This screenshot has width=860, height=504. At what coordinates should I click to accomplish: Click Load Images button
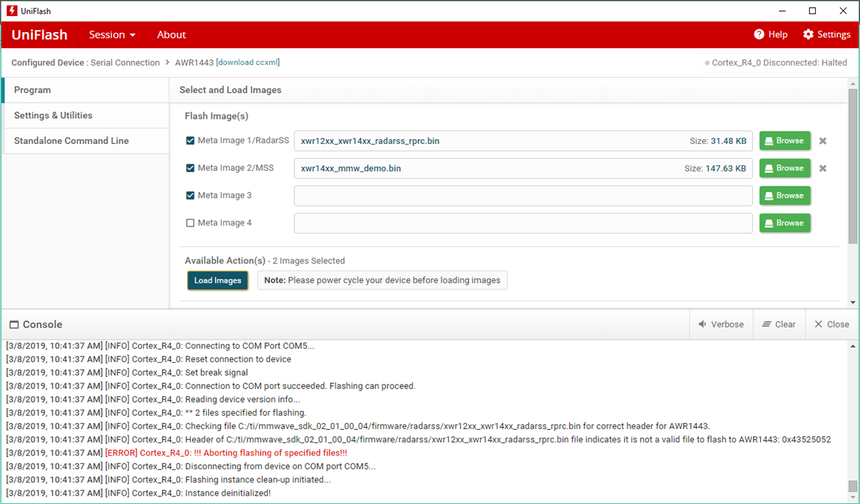point(217,280)
